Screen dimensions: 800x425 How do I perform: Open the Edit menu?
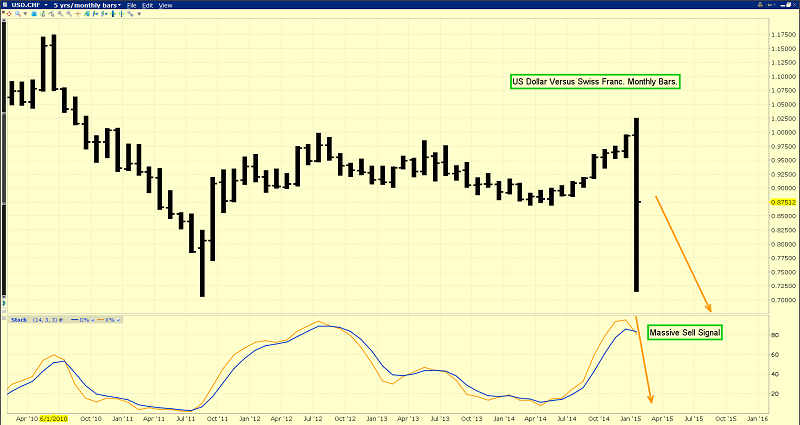(147, 6)
